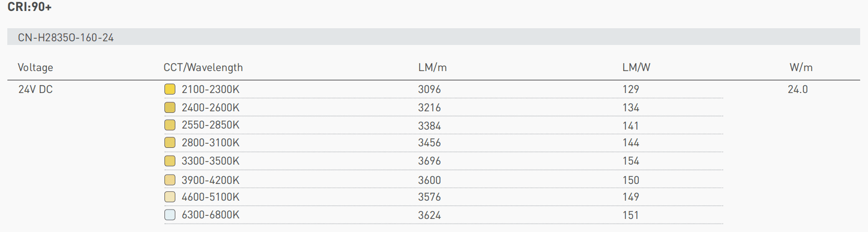This screenshot has width=868, height=232.
Task: Select the CN-H28350-160-24 model header
Action: 66,38
